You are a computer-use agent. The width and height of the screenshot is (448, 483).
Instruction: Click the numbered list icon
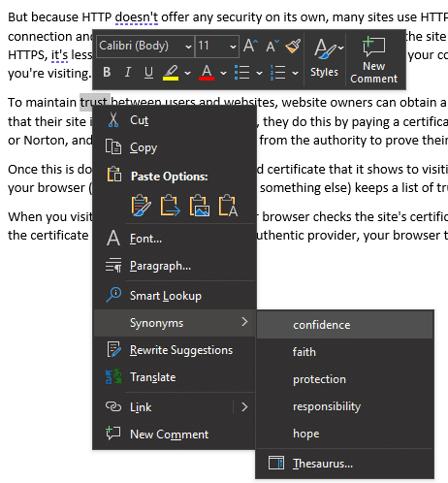point(277,73)
